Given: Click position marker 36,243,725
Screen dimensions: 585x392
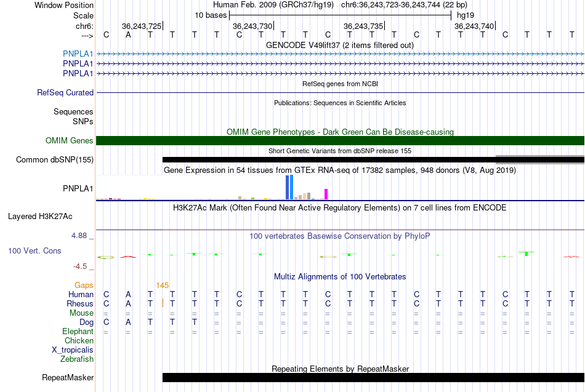Looking at the screenshot, I should point(142,26).
